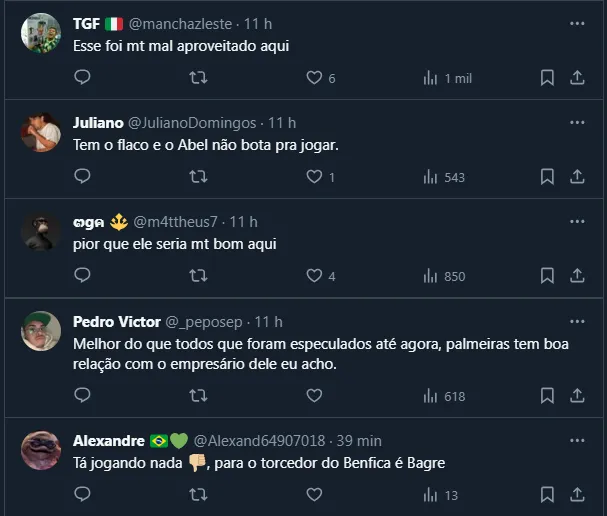
Task: Bookmark Alexandre's tweet
Action: click(547, 494)
